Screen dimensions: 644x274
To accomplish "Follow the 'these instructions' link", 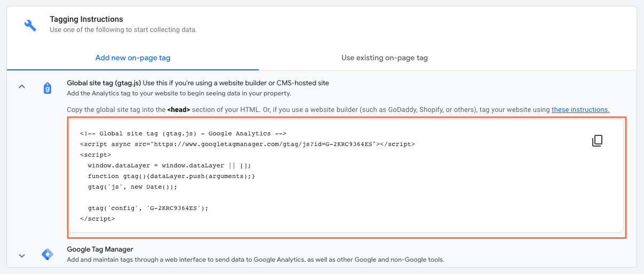I will [x=581, y=110].
